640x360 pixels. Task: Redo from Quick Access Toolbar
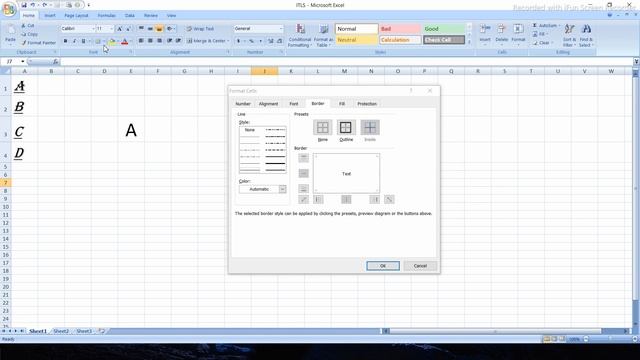pyautogui.click(x=44, y=5)
